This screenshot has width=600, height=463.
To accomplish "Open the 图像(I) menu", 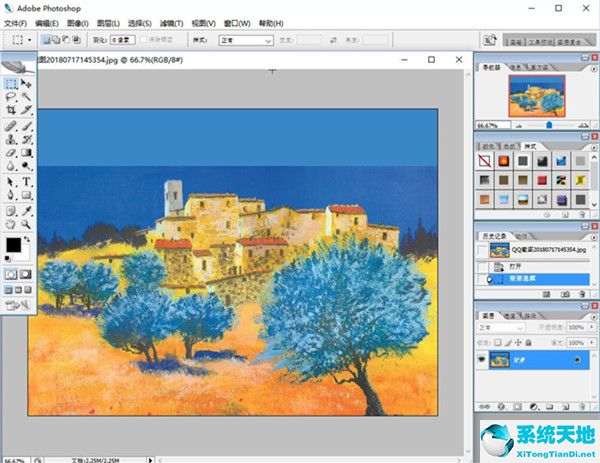I will click(x=78, y=23).
